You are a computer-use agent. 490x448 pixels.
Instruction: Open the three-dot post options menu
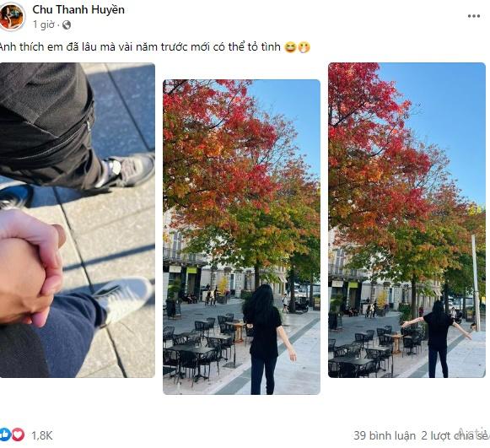[x=474, y=16]
